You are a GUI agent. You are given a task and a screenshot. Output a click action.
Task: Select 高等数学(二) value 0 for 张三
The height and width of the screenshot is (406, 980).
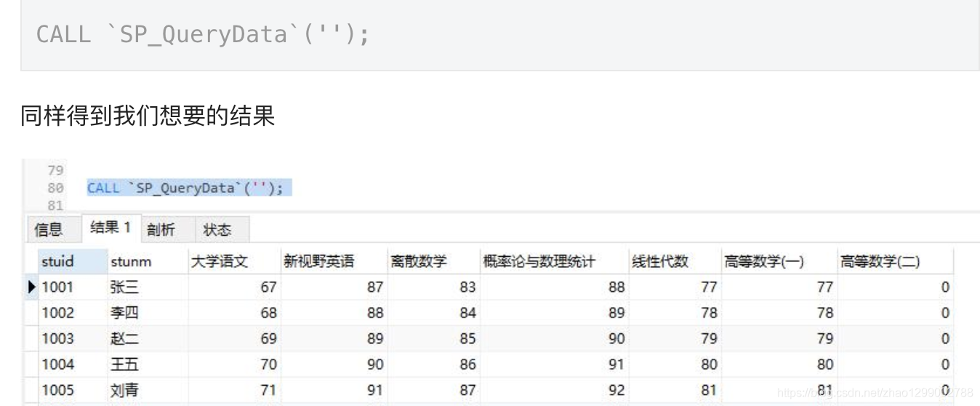895,287
